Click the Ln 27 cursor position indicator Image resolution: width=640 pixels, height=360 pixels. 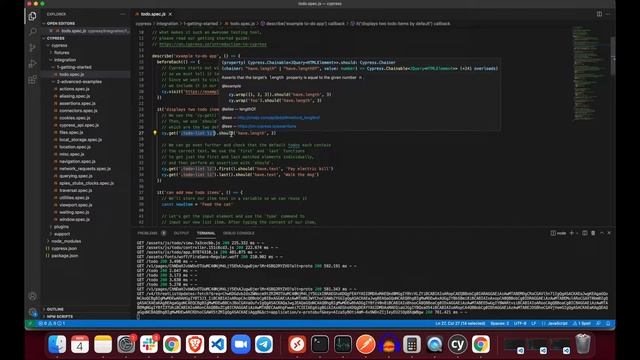point(460,323)
